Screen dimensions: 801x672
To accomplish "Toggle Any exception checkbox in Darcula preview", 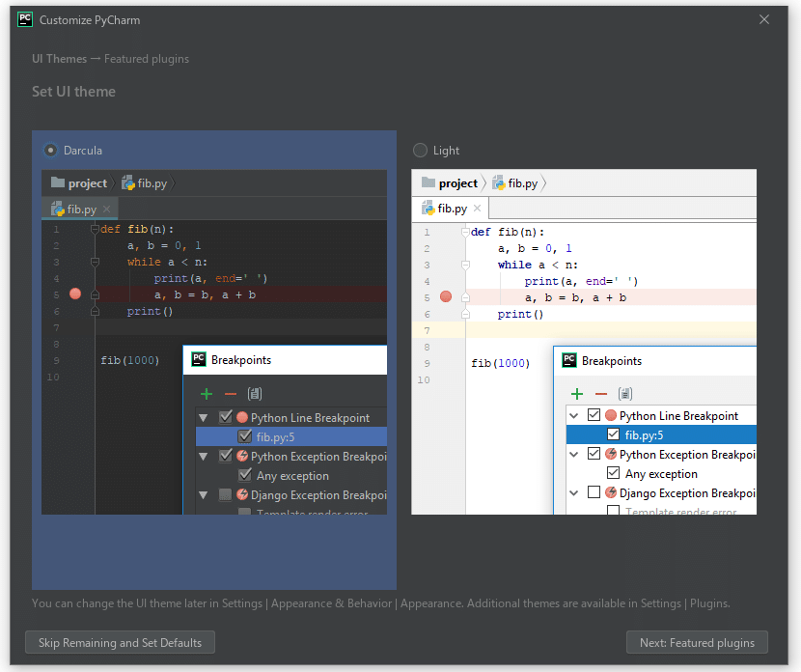I will 245,475.
